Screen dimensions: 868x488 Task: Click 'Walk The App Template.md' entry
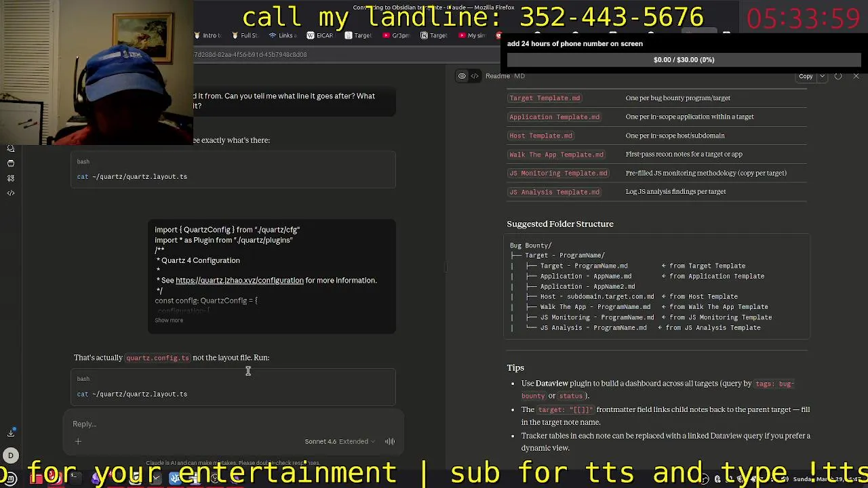tap(556, 155)
